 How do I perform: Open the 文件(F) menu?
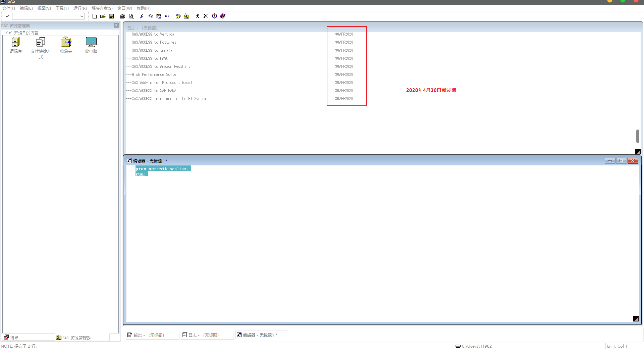(9, 8)
